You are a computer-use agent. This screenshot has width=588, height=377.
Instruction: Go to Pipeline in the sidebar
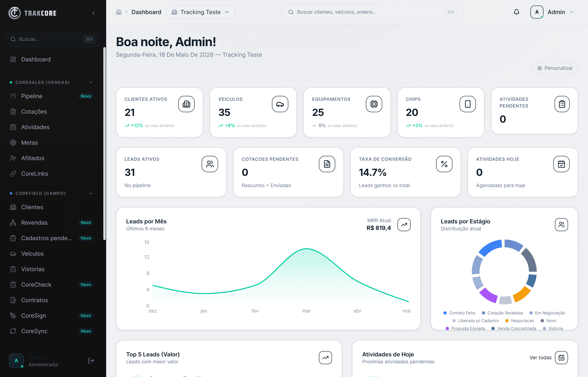tap(51, 96)
